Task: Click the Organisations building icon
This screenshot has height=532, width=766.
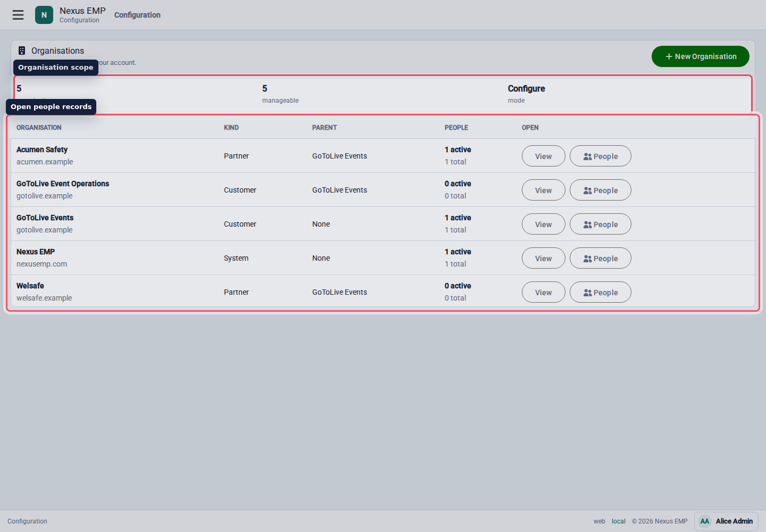Action: (x=22, y=51)
